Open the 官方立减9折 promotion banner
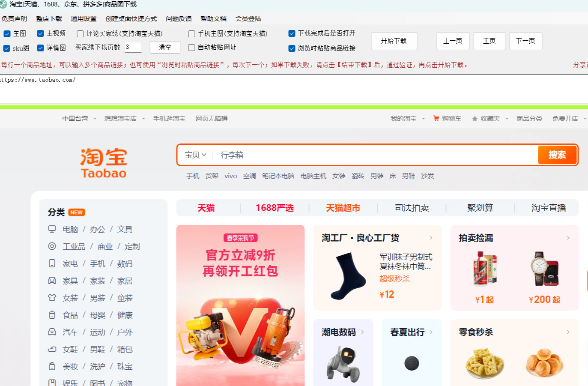The height and width of the screenshot is (386, 588). click(240, 305)
